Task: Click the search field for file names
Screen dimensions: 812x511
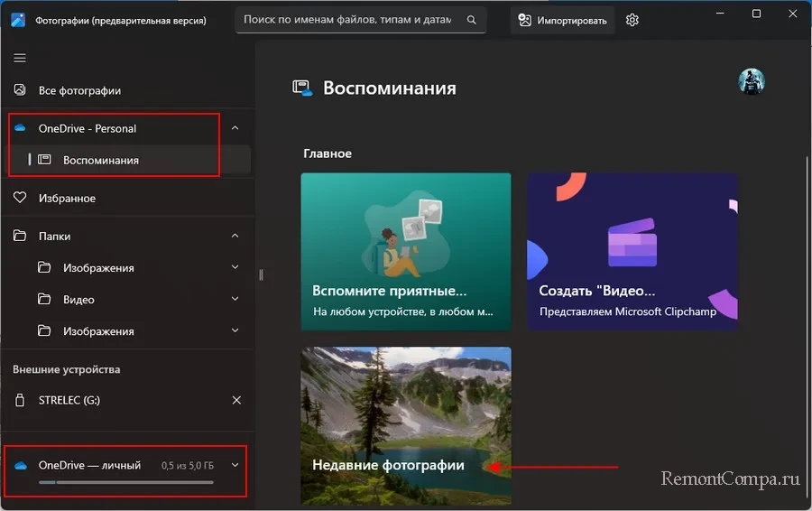Action: pyautogui.click(x=360, y=20)
